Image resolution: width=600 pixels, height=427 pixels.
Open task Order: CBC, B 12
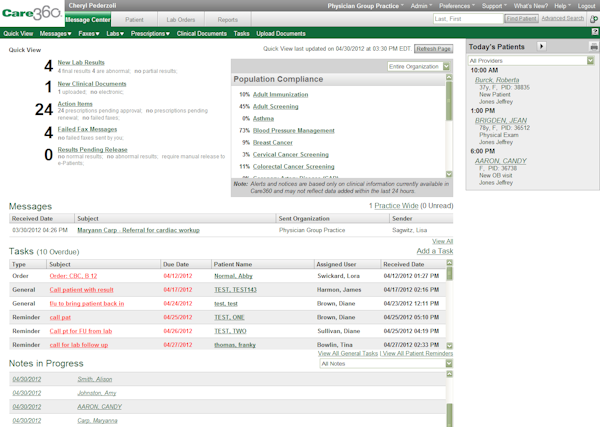click(x=73, y=276)
